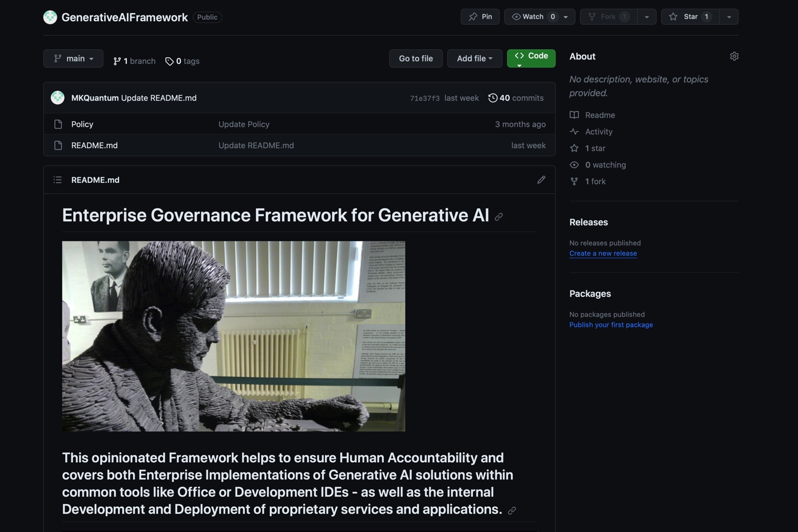Click the anchor link icon beside the heading
Screen dimensions: 798x532
click(499, 217)
